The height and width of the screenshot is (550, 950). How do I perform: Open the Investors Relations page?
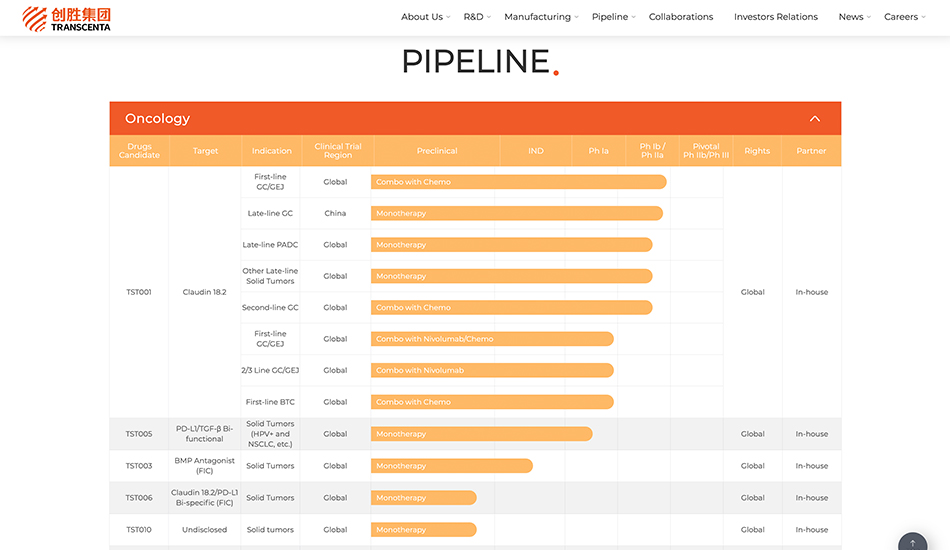[775, 17]
